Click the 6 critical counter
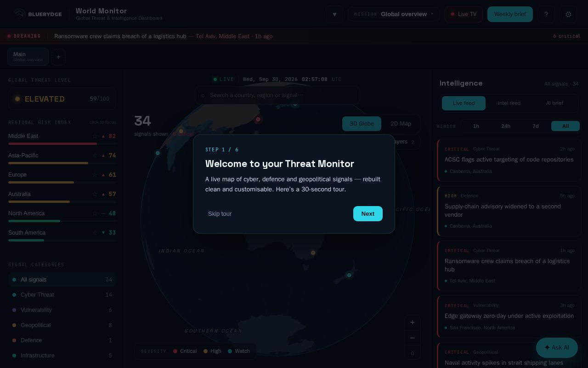This screenshot has height=368, width=588. click(566, 36)
